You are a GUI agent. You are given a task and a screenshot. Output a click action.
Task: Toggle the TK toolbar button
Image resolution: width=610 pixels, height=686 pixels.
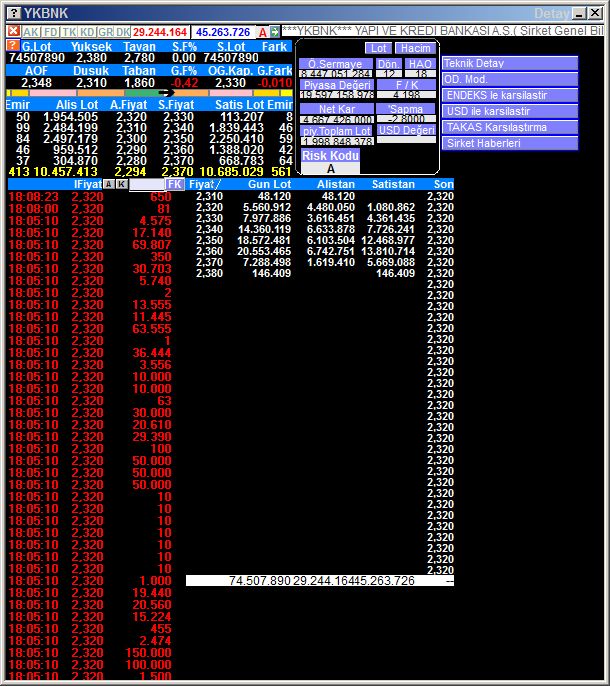(69, 32)
